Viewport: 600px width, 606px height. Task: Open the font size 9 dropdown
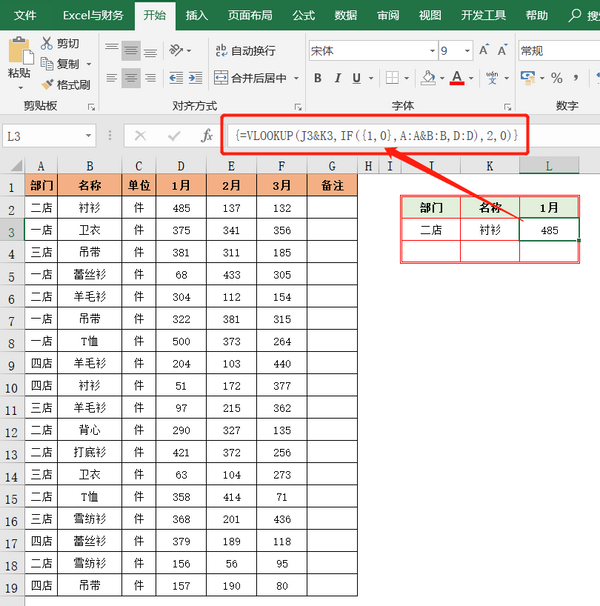point(467,51)
